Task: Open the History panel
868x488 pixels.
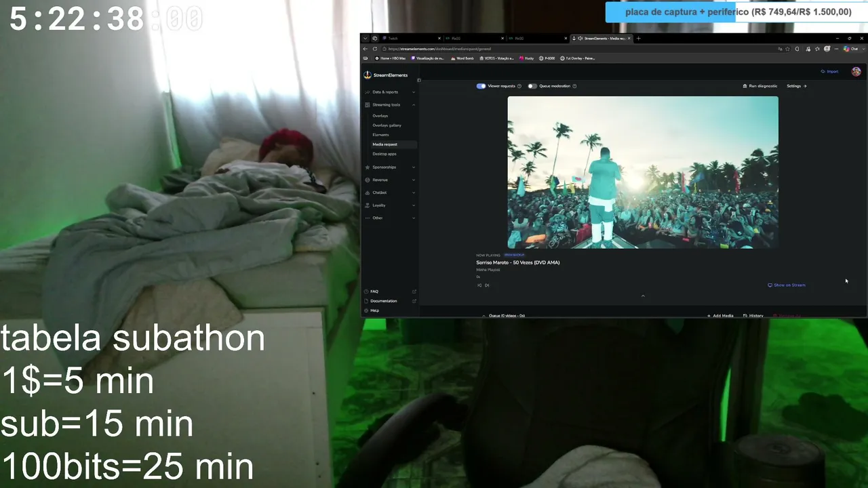Action: pos(753,316)
